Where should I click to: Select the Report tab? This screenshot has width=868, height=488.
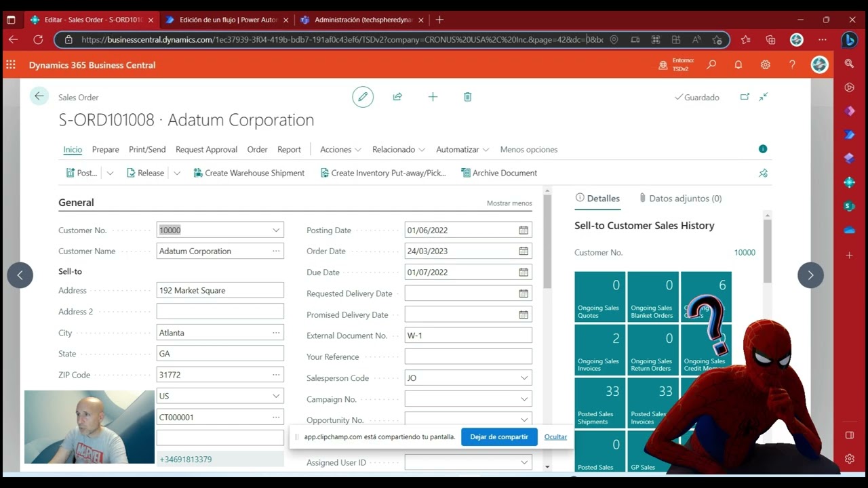tap(289, 149)
